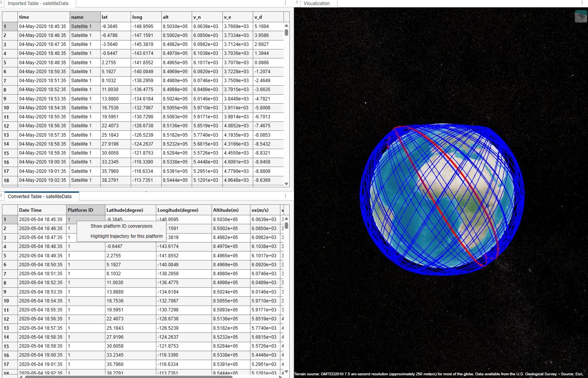Click the name column header

[85, 17]
